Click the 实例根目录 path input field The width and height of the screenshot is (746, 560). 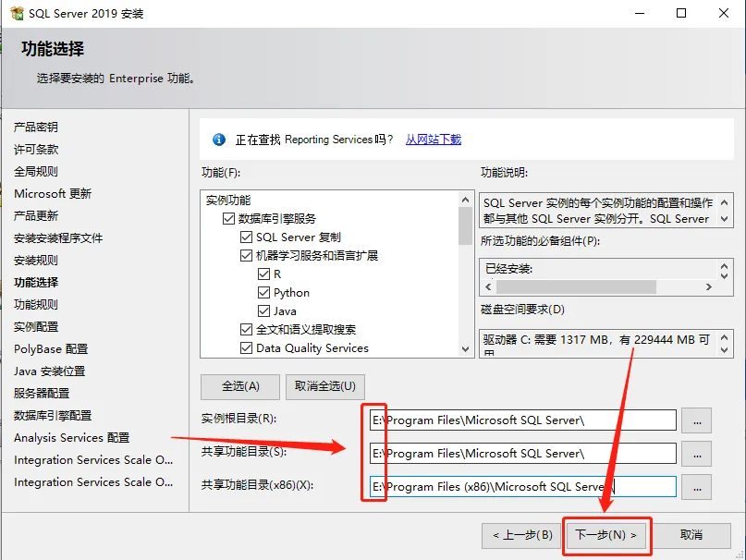tap(522, 420)
